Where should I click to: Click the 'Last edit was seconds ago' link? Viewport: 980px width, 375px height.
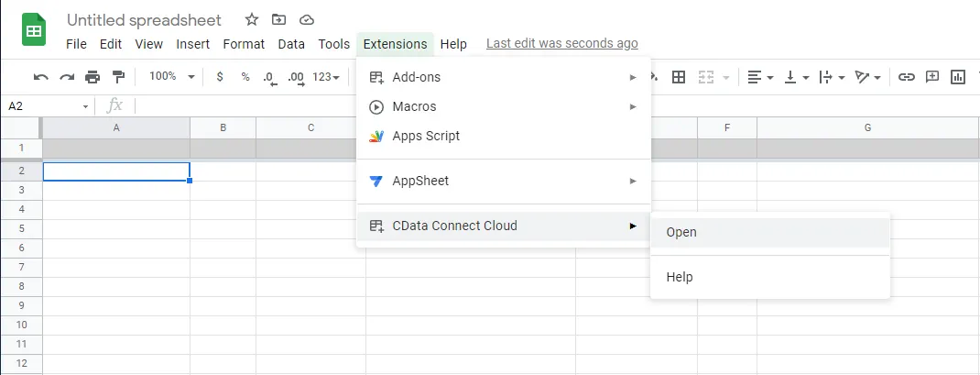[561, 43]
